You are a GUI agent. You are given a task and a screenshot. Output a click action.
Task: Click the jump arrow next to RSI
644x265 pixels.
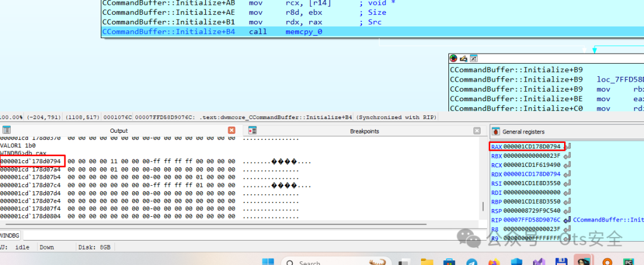coord(568,183)
